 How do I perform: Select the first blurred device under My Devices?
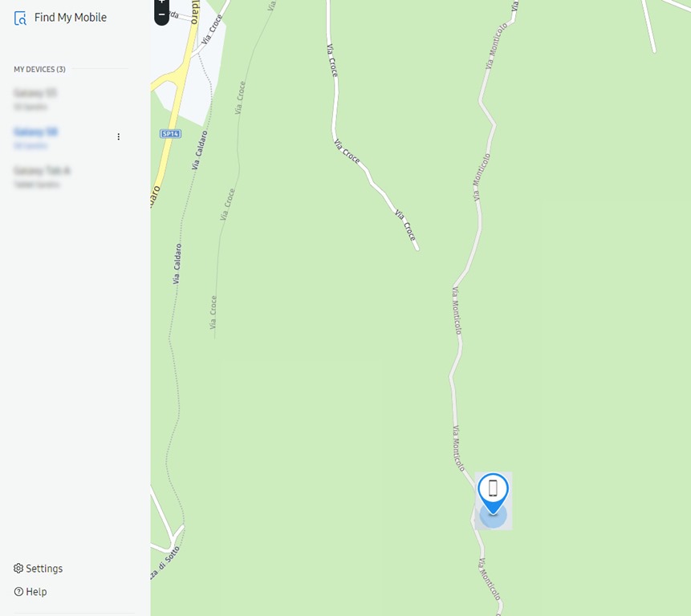35,99
